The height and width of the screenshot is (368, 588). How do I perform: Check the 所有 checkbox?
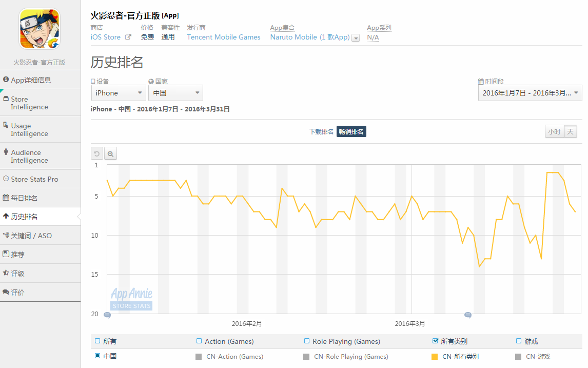point(97,341)
